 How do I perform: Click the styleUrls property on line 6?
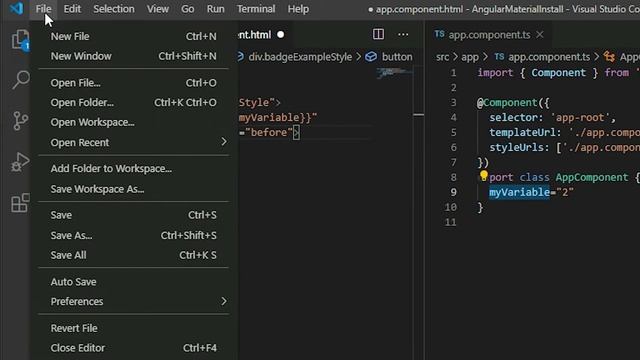(x=516, y=147)
